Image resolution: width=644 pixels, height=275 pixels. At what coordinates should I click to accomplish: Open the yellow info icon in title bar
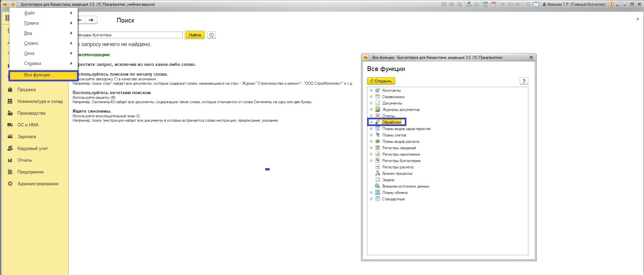coord(611,4)
